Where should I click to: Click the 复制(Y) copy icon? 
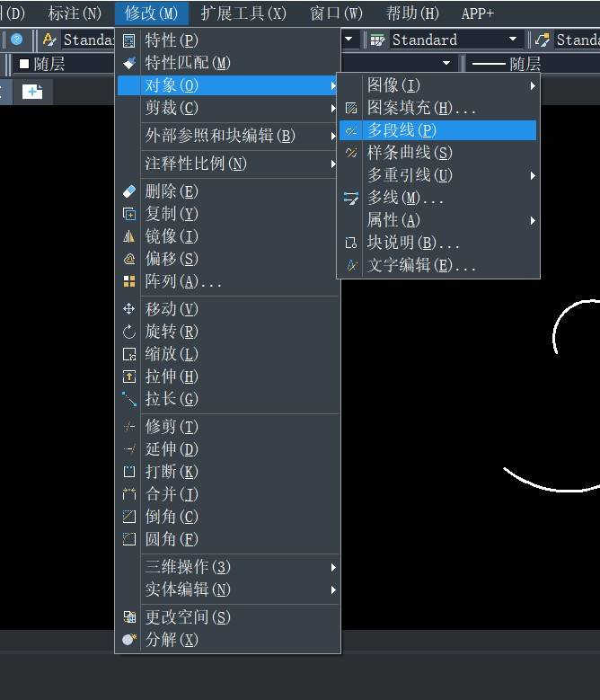[x=129, y=214]
